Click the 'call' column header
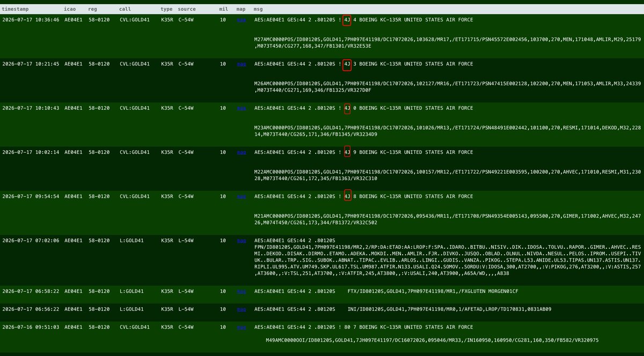644x356 pixels. 126,9
